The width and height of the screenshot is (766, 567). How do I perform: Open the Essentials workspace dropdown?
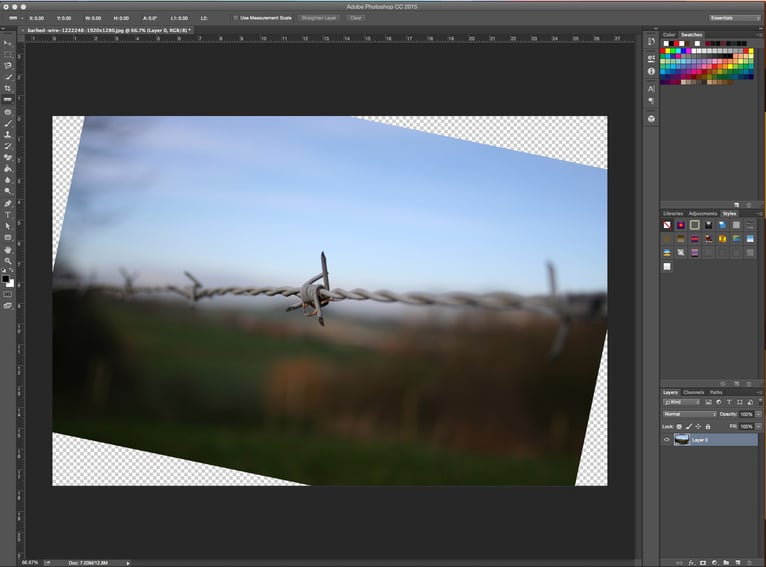pyautogui.click(x=735, y=18)
